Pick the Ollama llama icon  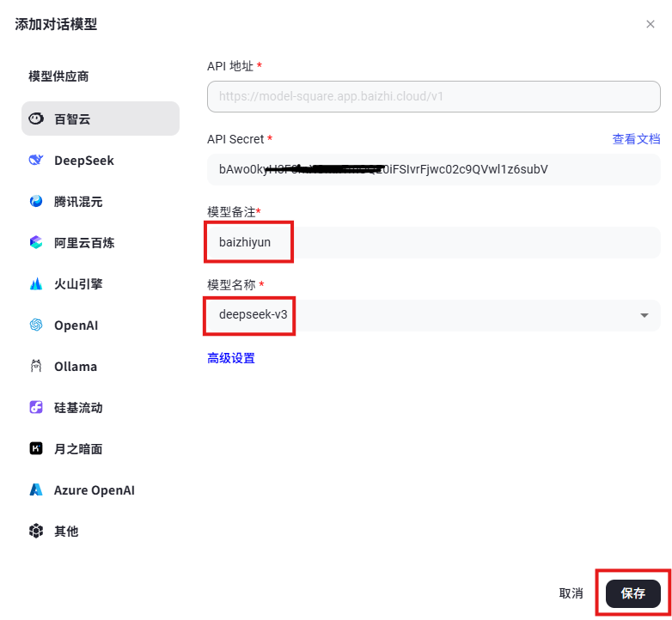36,366
